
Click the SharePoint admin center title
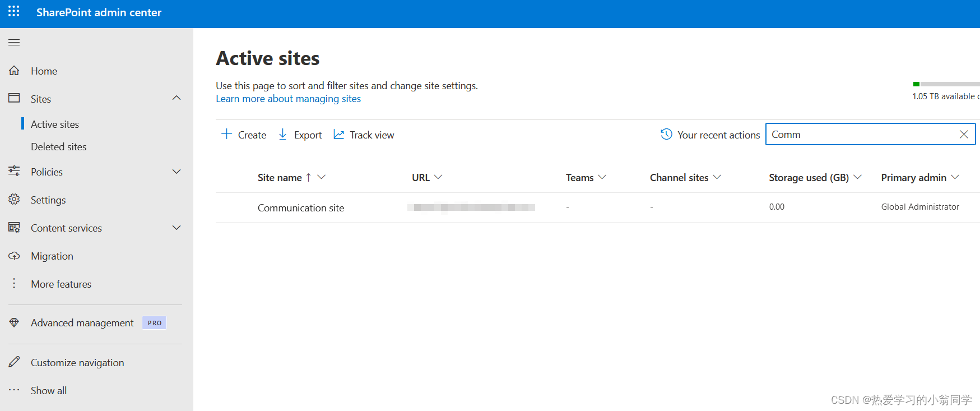click(99, 12)
